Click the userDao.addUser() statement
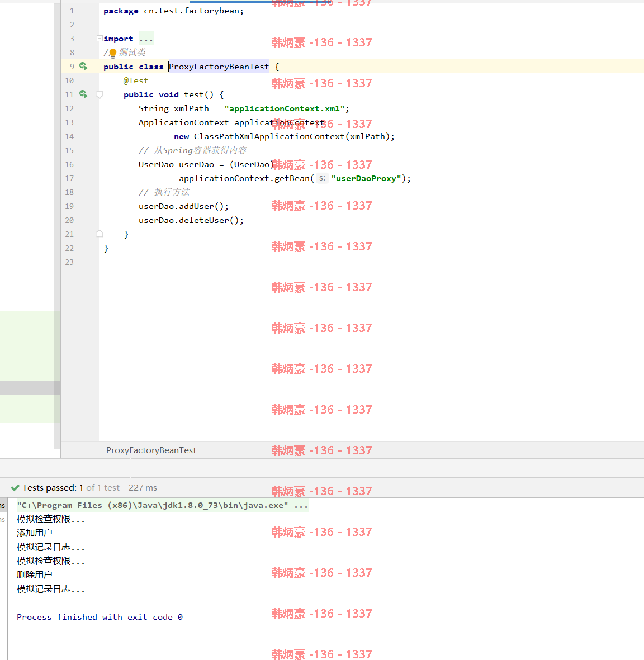 click(183, 206)
